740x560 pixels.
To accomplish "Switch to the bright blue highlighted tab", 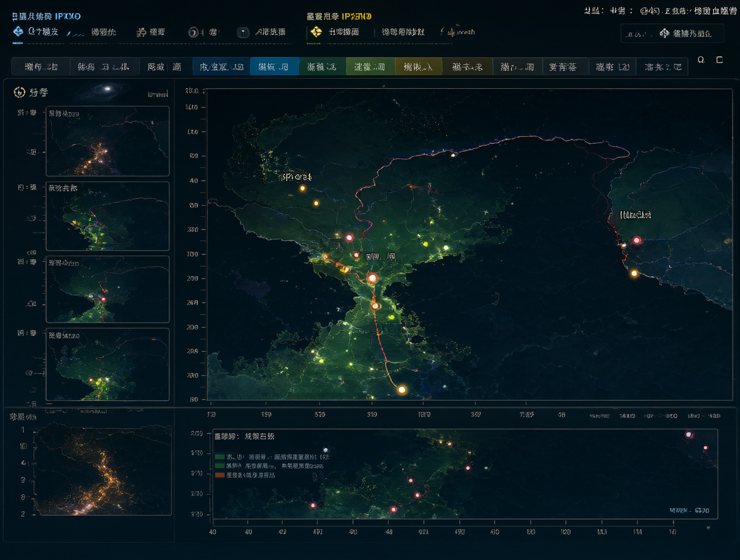I will (274, 66).
